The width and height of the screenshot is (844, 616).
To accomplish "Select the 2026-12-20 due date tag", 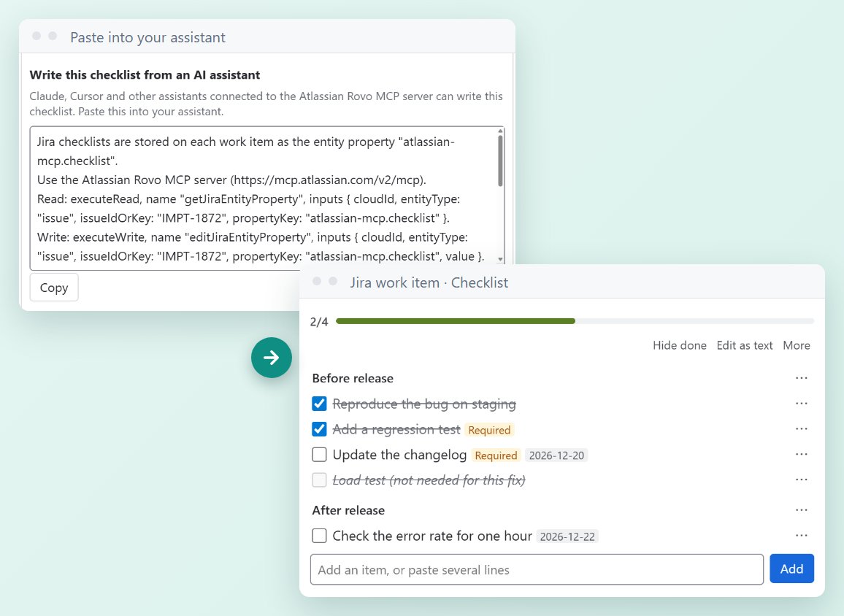I will [x=556, y=455].
